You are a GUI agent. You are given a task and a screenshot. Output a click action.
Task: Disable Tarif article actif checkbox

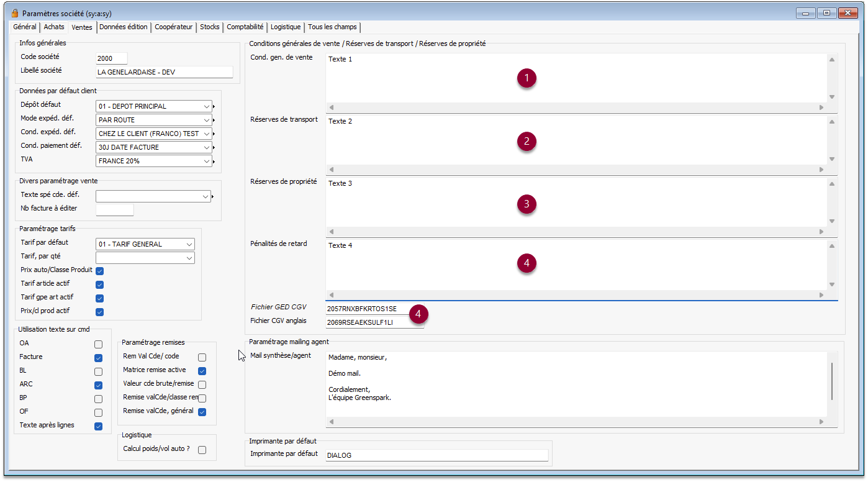point(99,284)
